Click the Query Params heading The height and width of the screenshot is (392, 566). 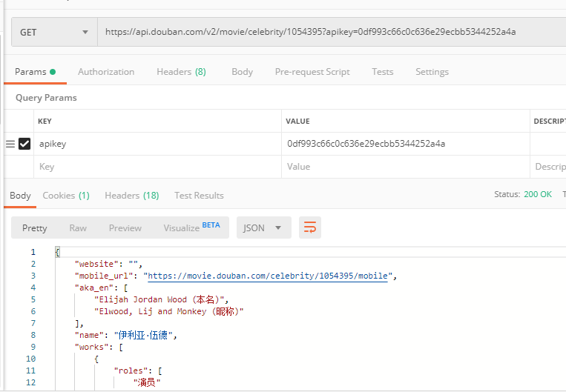click(46, 98)
